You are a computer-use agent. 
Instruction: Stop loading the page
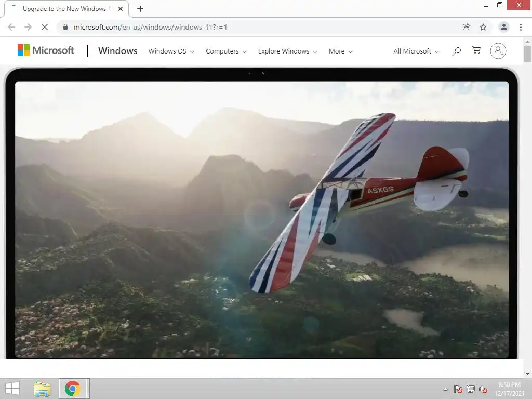45,27
